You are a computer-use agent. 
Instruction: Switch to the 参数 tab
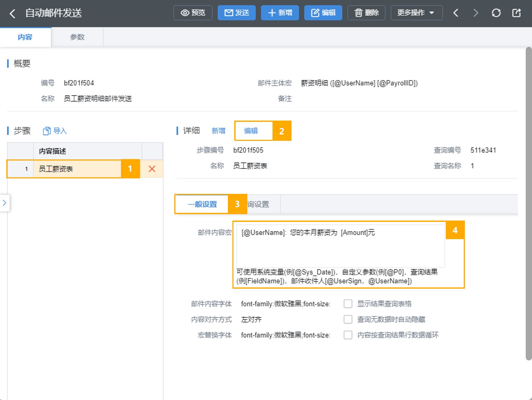point(77,37)
